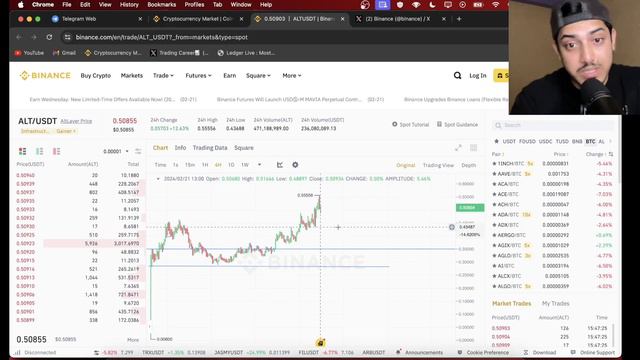The height and width of the screenshot is (360, 640).
Task: Expand the More dropdown menu
Action: click(292, 76)
